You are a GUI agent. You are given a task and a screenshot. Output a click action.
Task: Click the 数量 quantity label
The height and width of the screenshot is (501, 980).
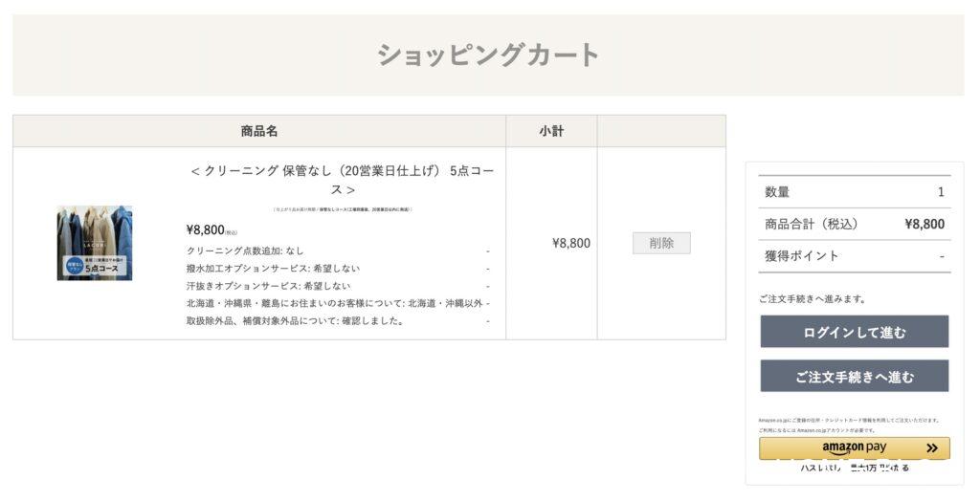[x=777, y=191]
